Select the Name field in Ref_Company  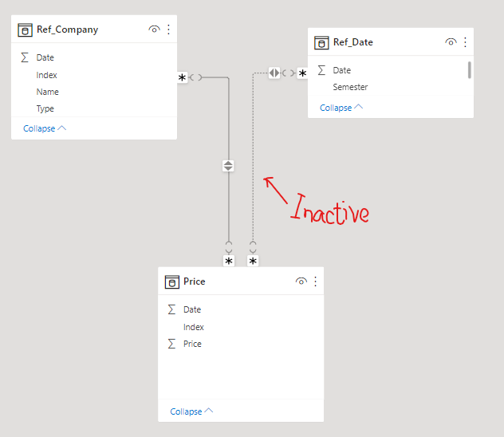48,92
